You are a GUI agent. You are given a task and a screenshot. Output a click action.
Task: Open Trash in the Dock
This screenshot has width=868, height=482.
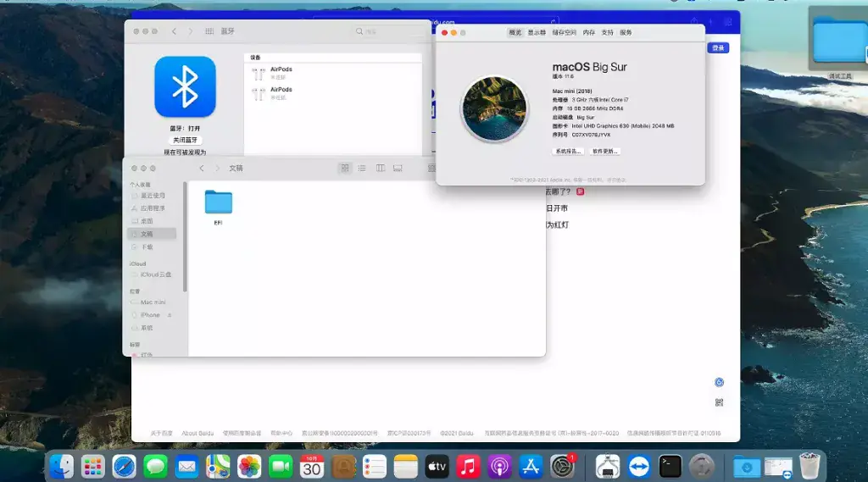pos(810,467)
